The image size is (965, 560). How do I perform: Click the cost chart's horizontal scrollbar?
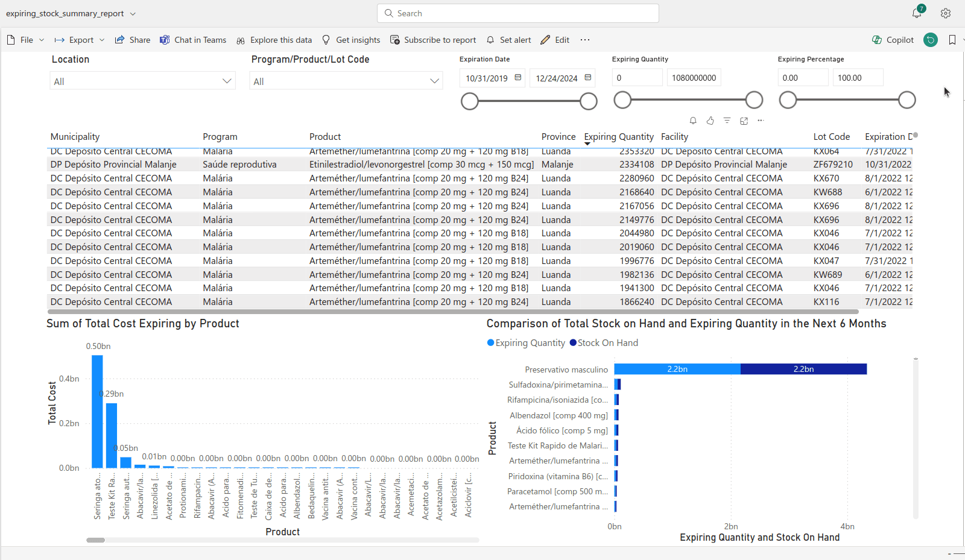pos(95,540)
